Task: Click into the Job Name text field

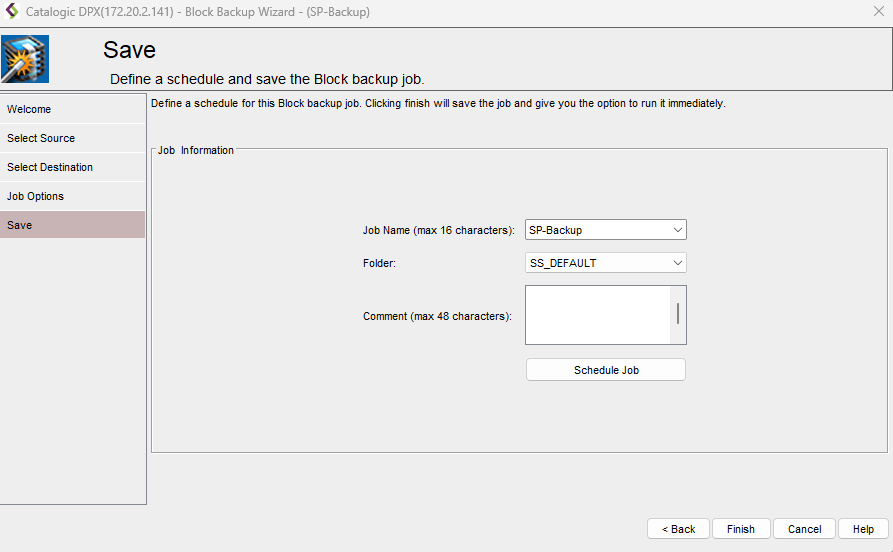Action: pyautogui.click(x=595, y=230)
